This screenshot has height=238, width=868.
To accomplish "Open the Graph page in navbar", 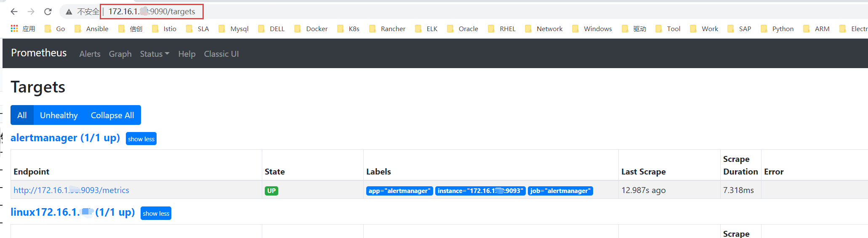I will pos(120,54).
